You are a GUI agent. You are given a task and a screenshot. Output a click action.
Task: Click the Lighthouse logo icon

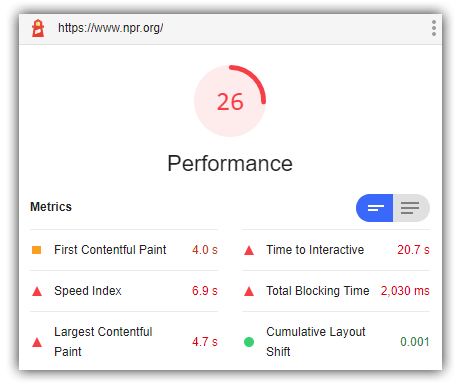[38, 28]
